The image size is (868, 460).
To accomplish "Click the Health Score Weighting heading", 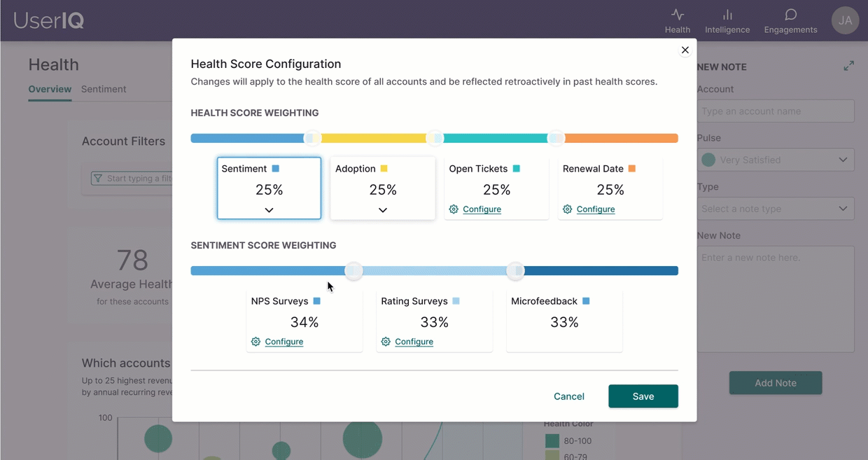I will coord(255,113).
